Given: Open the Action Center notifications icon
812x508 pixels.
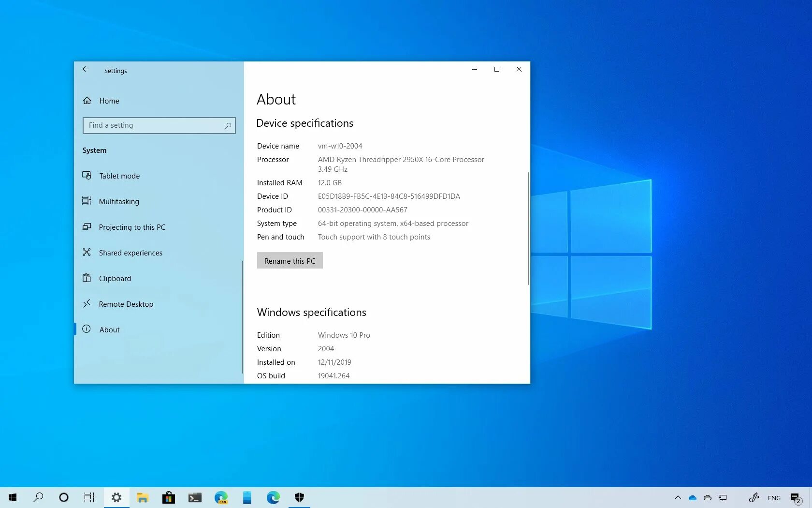Looking at the screenshot, I should 796,498.
